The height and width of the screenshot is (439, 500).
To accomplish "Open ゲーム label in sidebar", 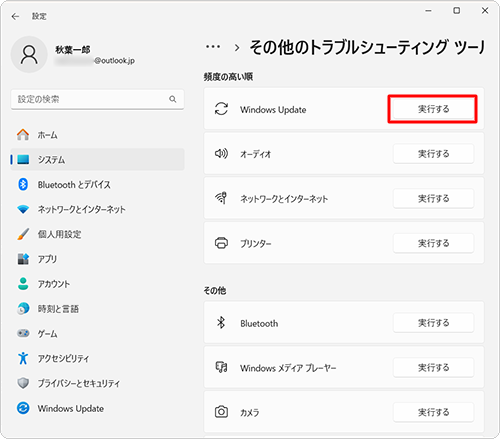I will tap(47, 334).
